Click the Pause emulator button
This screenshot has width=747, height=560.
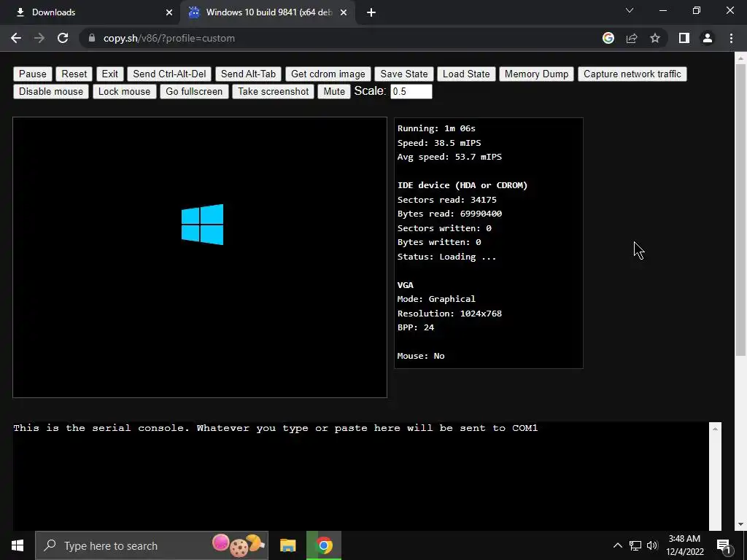[33, 74]
